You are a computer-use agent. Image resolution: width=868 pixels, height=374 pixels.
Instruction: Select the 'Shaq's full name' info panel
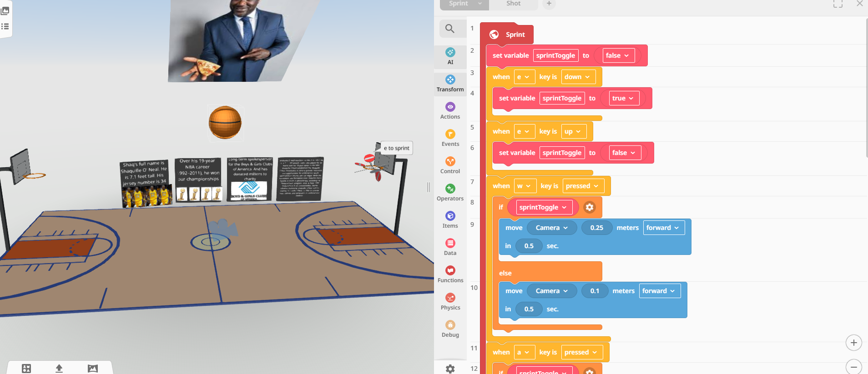tap(146, 184)
